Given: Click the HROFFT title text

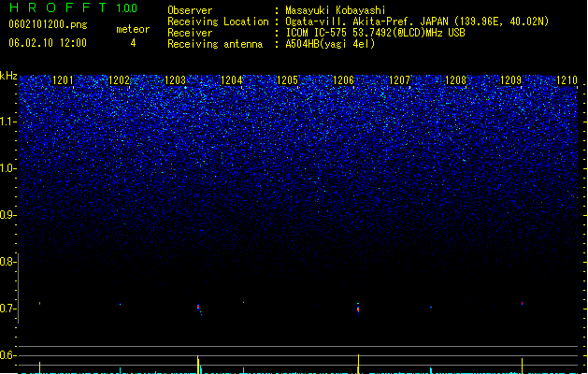Looking at the screenshot, I should coord(58,7).
